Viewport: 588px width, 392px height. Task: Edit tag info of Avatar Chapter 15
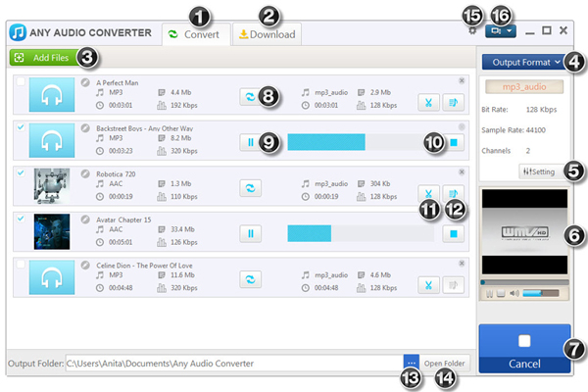point(85,220)
